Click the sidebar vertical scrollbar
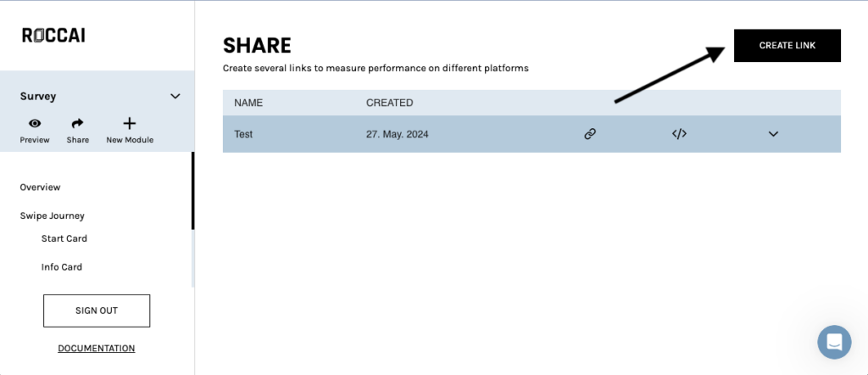 pos(192,191)
